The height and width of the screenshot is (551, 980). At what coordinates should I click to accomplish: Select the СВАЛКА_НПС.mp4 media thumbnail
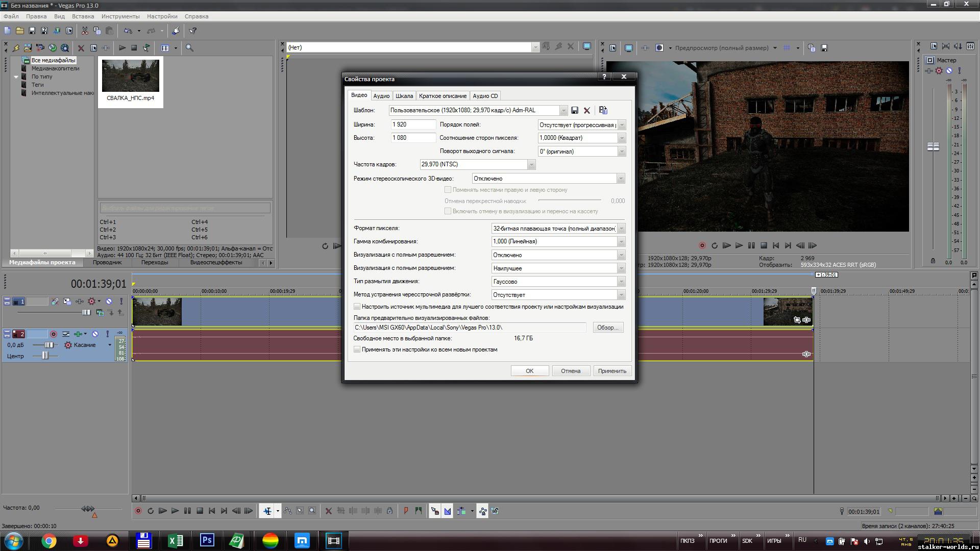click(x=131, y=76)
